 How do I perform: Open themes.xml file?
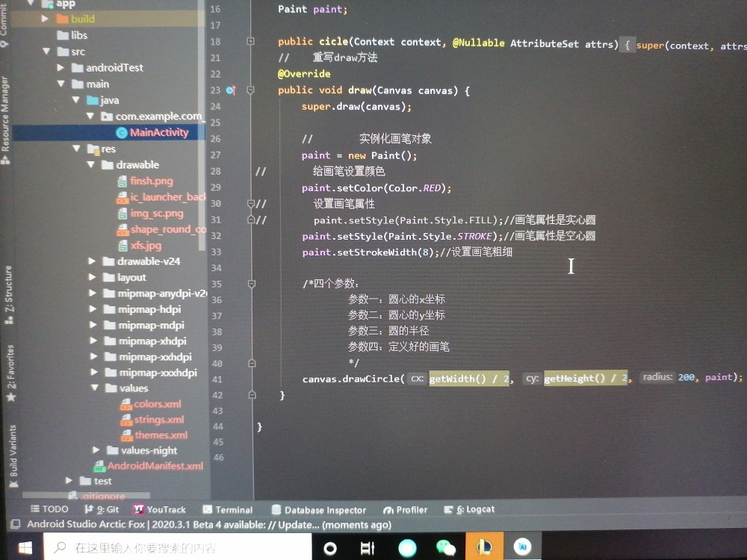[155, 435]
